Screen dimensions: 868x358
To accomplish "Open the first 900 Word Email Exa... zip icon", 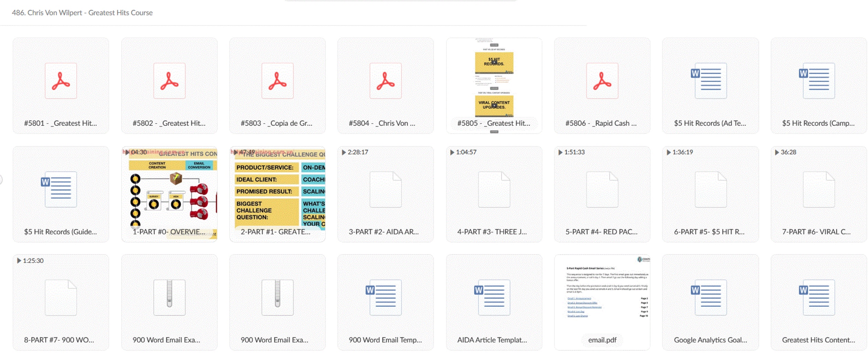I will pyautogui.click(x=169, y=297).
